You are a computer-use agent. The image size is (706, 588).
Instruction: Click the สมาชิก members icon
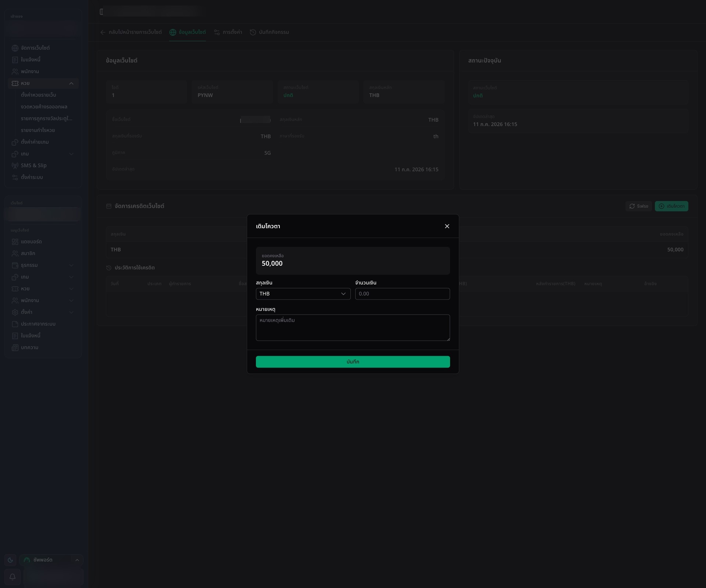(x=15, y=254)
